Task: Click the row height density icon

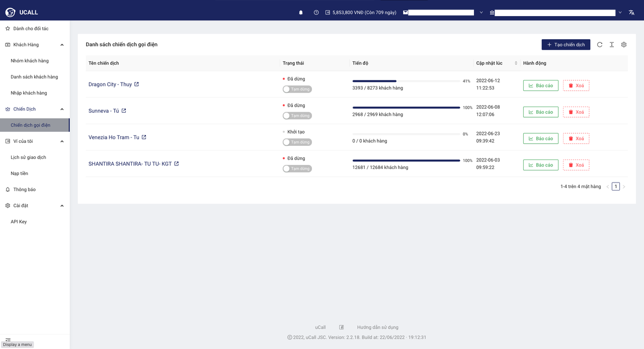Action: click(612, 45)
